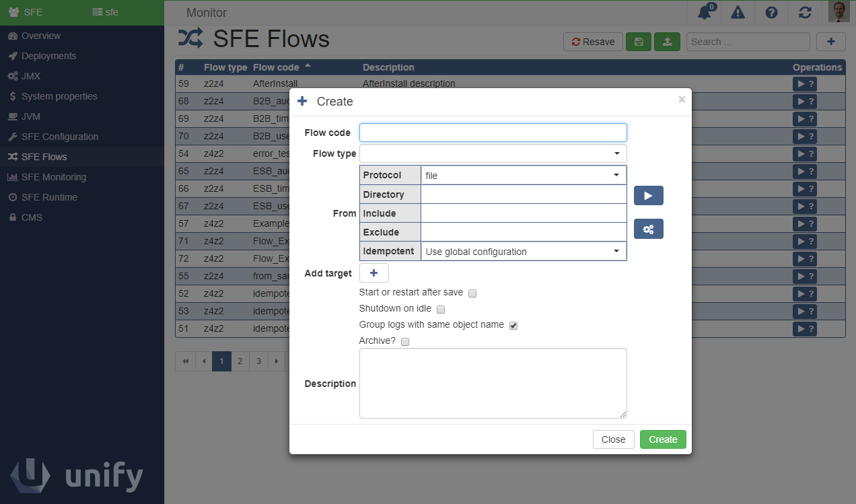The height and width of the screenshot is (504, 856).
Task: Go to next page pagination arrow
Action: (276, 361)
